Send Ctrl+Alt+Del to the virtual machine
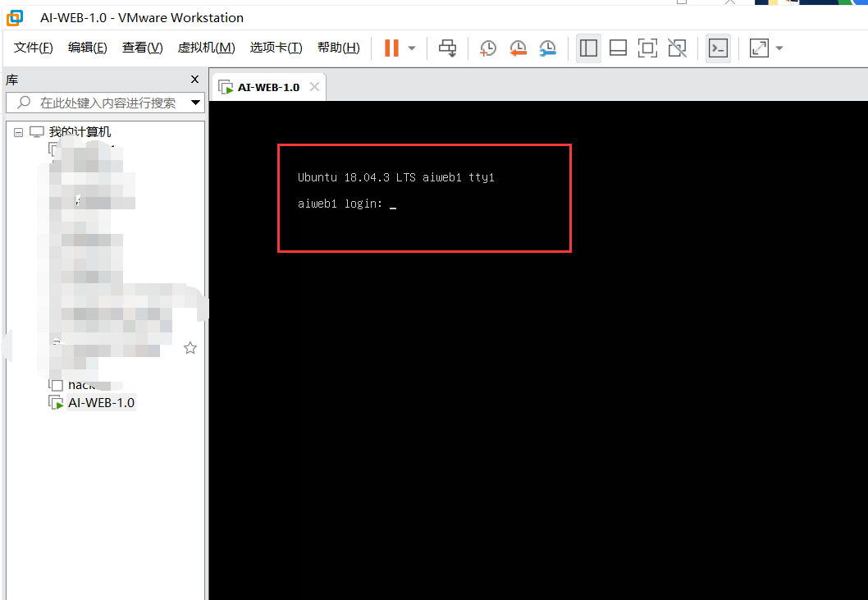Image resolution: width=868 pixels, height=600 pixels. (x=448, y=48)
